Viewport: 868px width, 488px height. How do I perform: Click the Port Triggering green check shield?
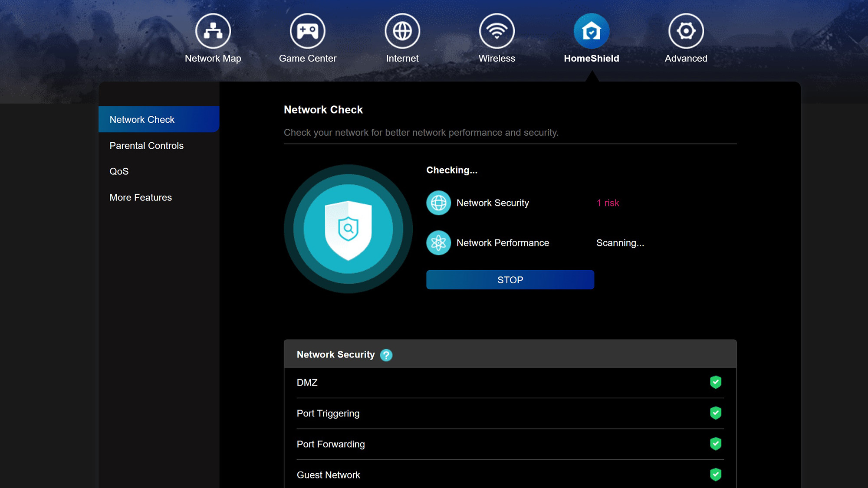point(715,413)
